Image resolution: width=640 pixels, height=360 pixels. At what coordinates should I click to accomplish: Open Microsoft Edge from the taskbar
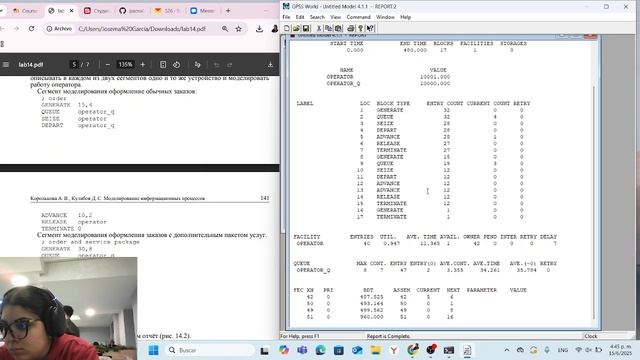pyautogui.click(x=320, y=350)
